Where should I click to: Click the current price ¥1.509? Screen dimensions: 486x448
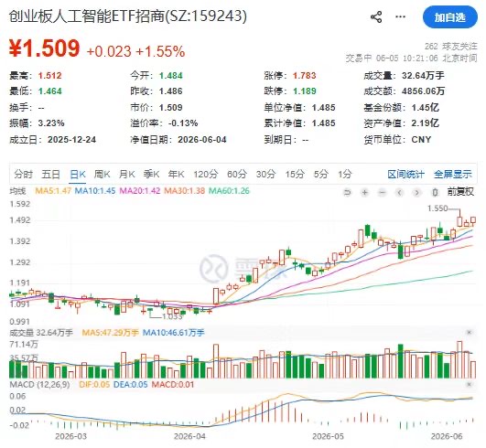coord(45,48)
